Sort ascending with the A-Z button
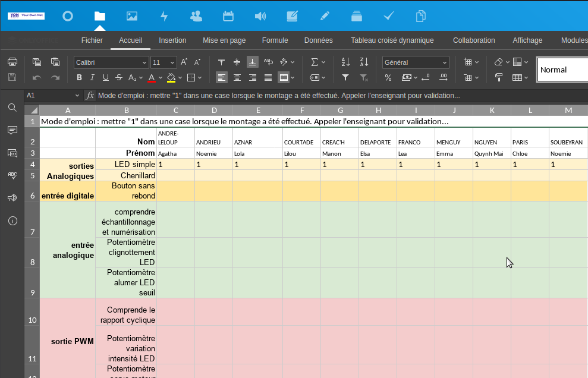This screenshot has height=378, width=588. coord(345,62)
